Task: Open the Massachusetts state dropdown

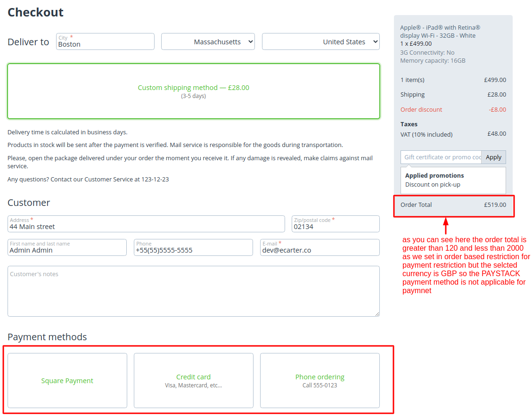Action: click(208, 42)
